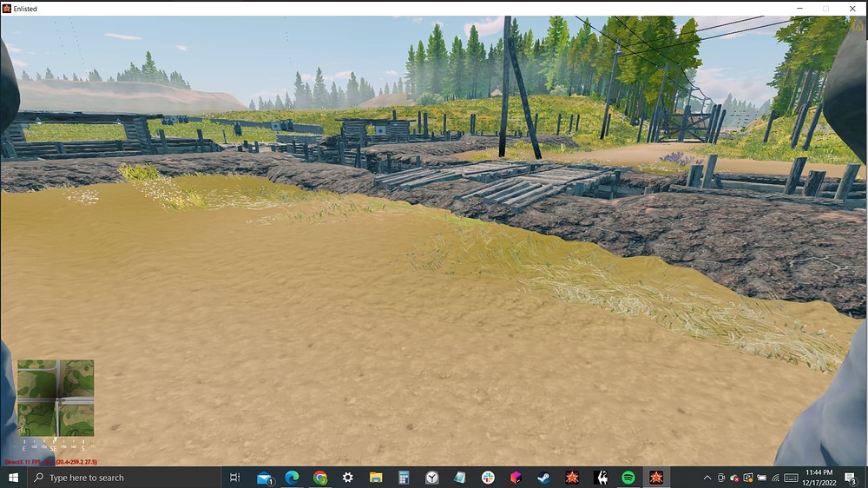This screenshot has width=868, height=488.
Task: Open the clock-face app in the taskbar
Action: [431, 478]
